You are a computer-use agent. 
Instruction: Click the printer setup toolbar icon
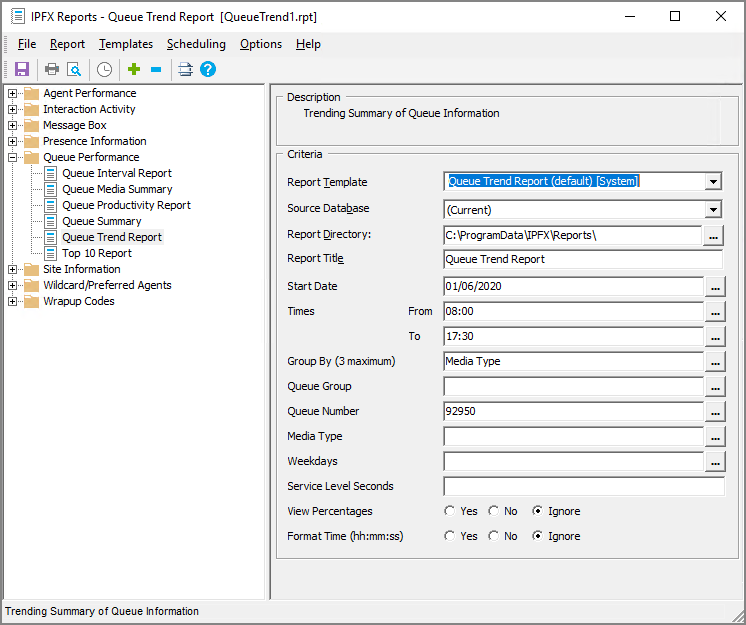tap(185, 69)
